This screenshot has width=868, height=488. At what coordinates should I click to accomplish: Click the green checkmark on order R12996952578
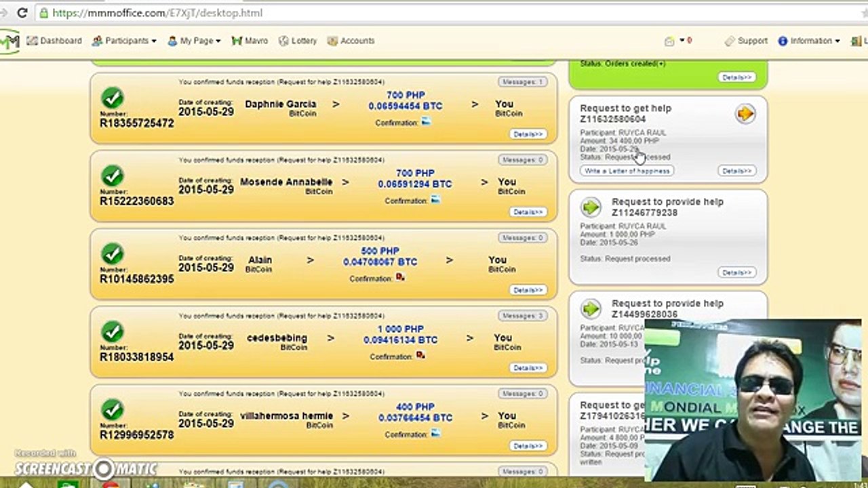click(x=112, y=410)
